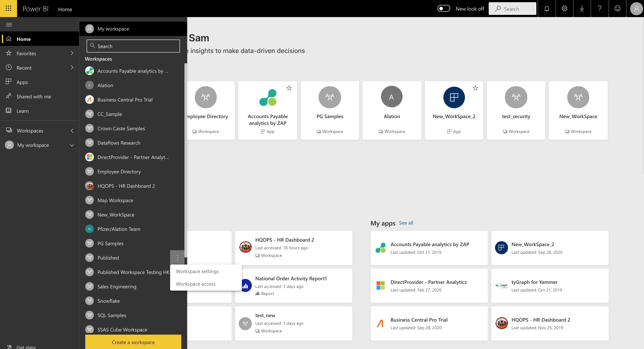Open the help question mark icon
This screenshot has width=644, height=349.
tap(600, 9)
